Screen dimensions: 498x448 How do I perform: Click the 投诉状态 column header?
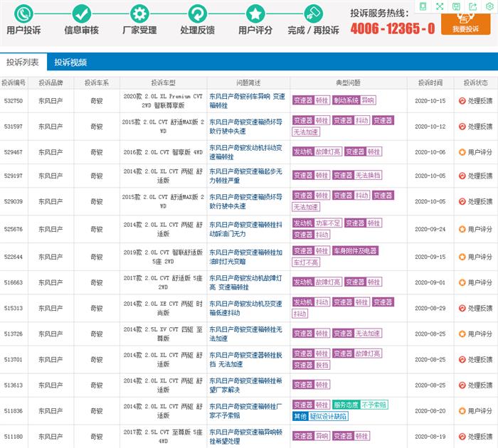click(475, 83)
